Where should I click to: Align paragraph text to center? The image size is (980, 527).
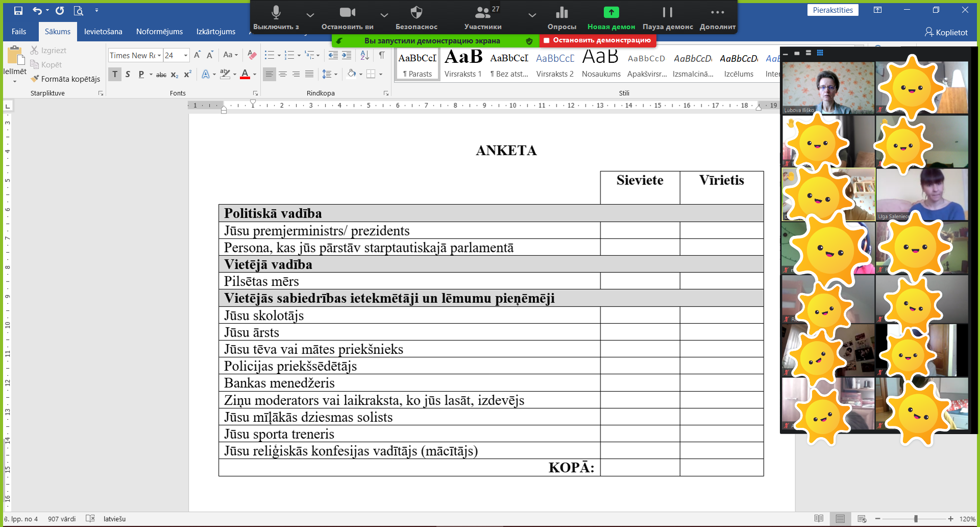[283, 74]
